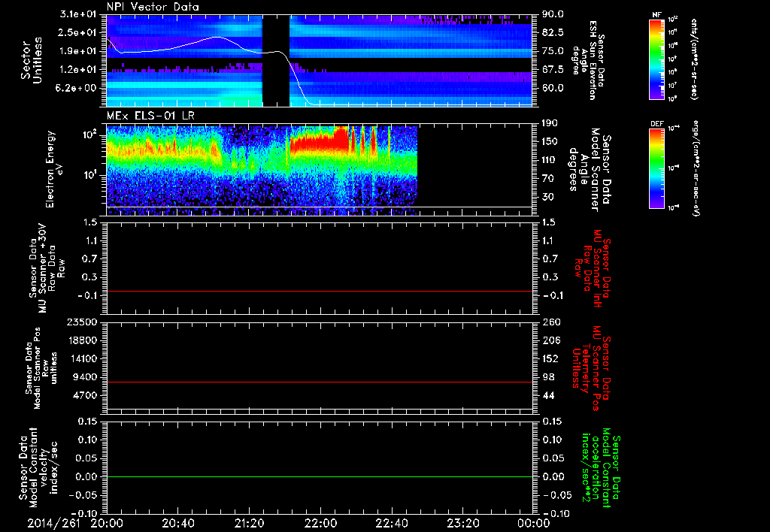
Task: Click the "21:20" time axis tick
Action: (249, 523)
